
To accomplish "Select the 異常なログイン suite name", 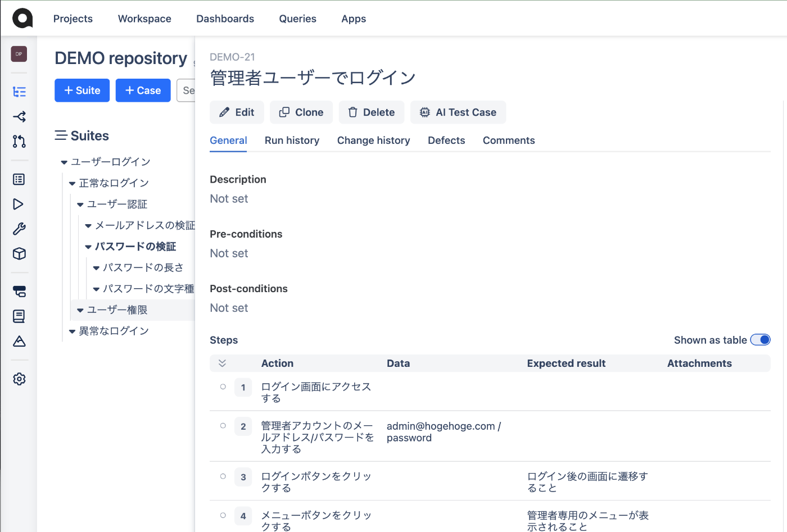I will coord(114,331).
